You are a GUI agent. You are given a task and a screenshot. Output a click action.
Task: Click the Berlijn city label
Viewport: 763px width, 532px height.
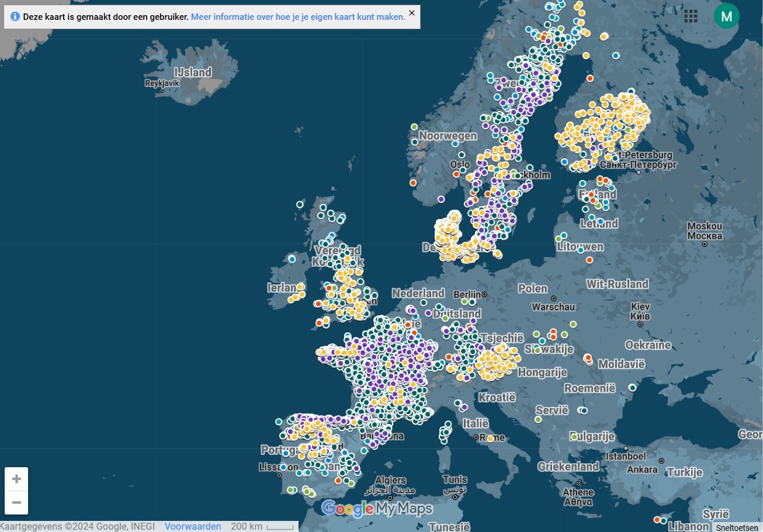(467, 294)
